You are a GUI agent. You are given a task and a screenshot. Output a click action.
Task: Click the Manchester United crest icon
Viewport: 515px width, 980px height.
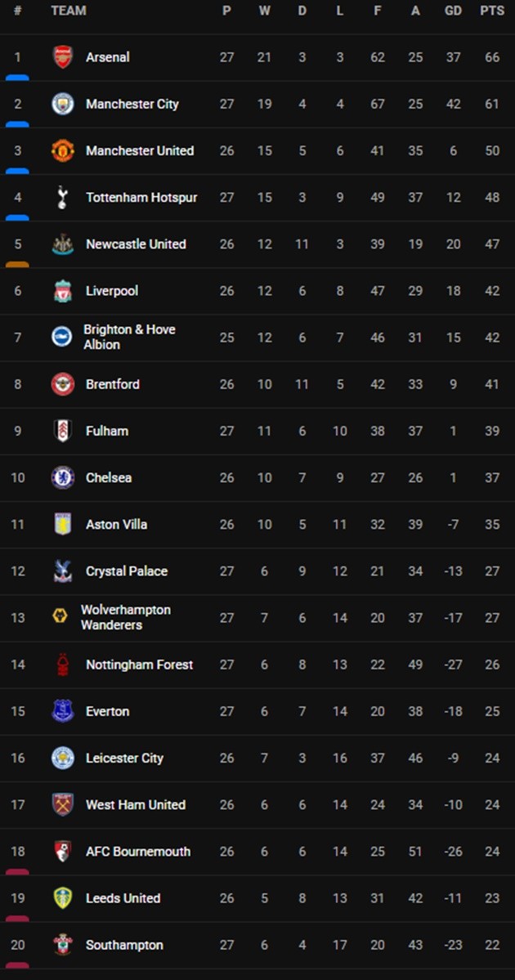pyautogui.click(x=63, y=150)
